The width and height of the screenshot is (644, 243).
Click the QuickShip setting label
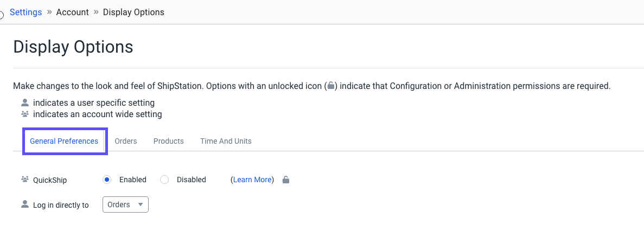(50, 180)
